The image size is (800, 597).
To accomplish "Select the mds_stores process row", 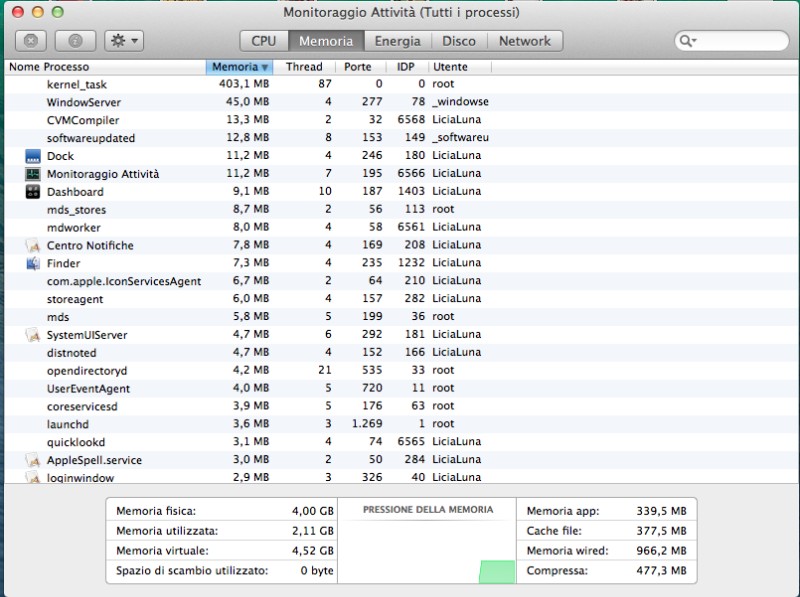I will point(402,209).
